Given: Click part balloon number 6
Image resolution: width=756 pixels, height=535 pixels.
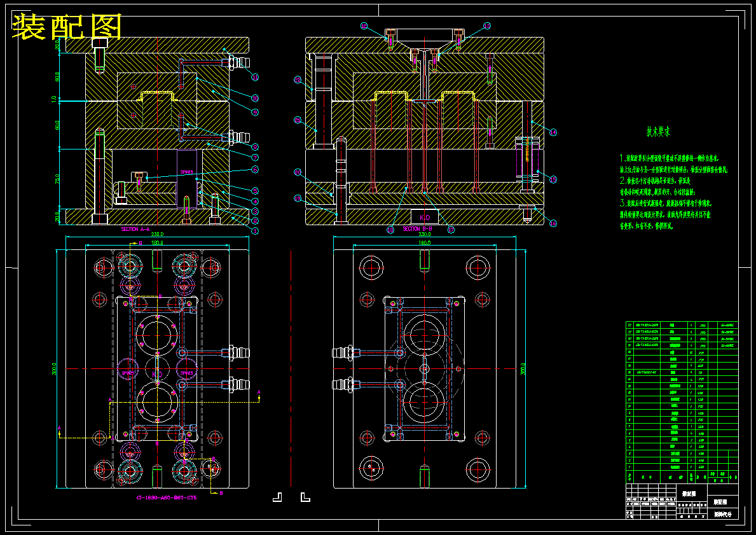Looking at the screenshot, I should point(255,169).
